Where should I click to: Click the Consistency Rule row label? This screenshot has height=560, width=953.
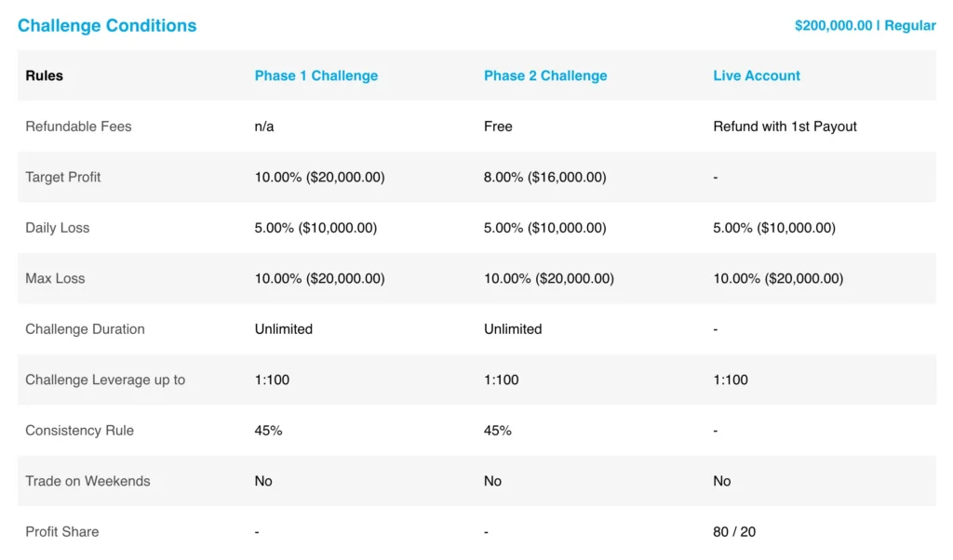point(80,431)
